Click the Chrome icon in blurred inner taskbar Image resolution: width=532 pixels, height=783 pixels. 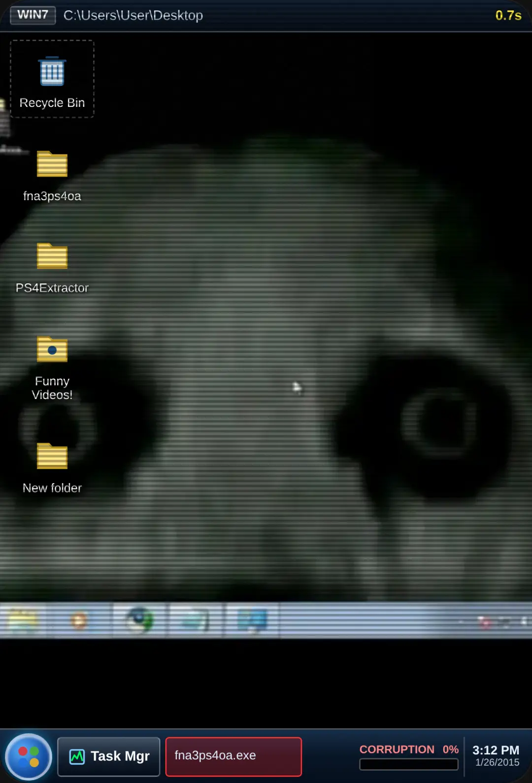tap(139, 620)
